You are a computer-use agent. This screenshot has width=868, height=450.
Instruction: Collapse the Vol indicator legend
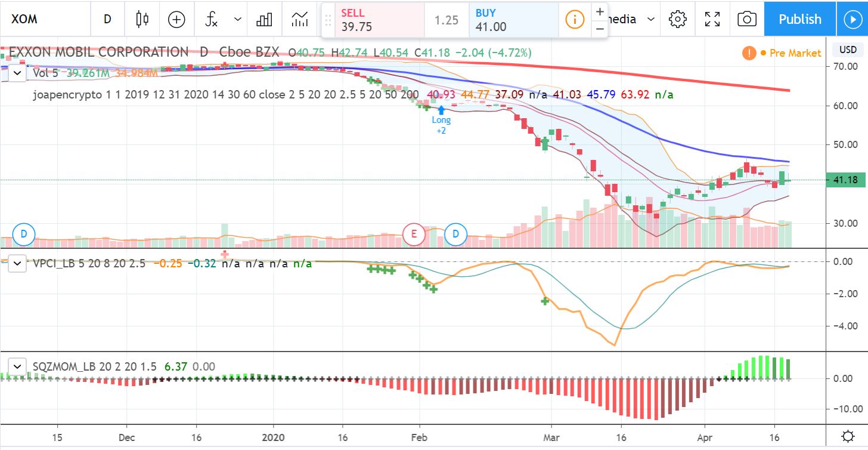(x=18, y=73)
